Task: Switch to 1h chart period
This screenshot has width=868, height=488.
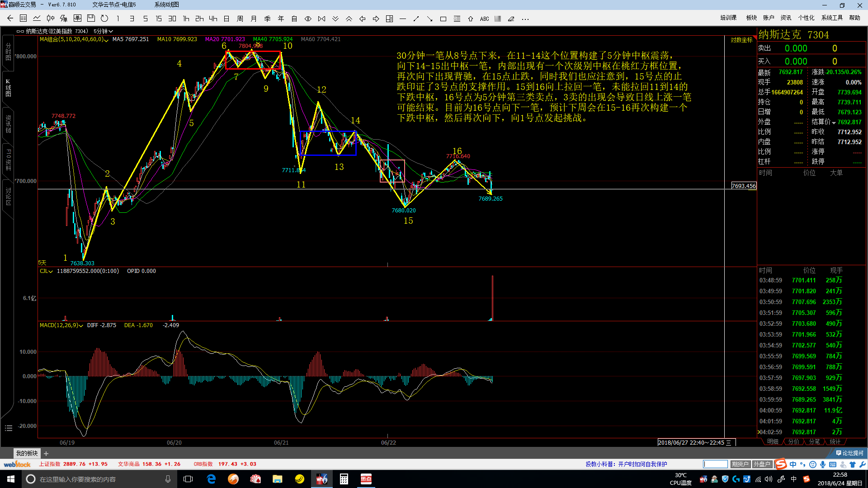Action: tap(186, 19)
